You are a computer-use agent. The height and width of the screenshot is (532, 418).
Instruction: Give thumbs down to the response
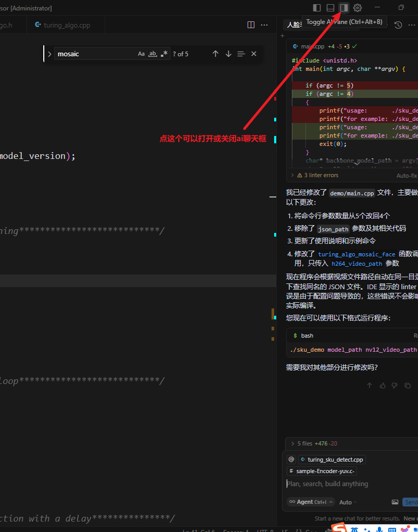(395, 386)
